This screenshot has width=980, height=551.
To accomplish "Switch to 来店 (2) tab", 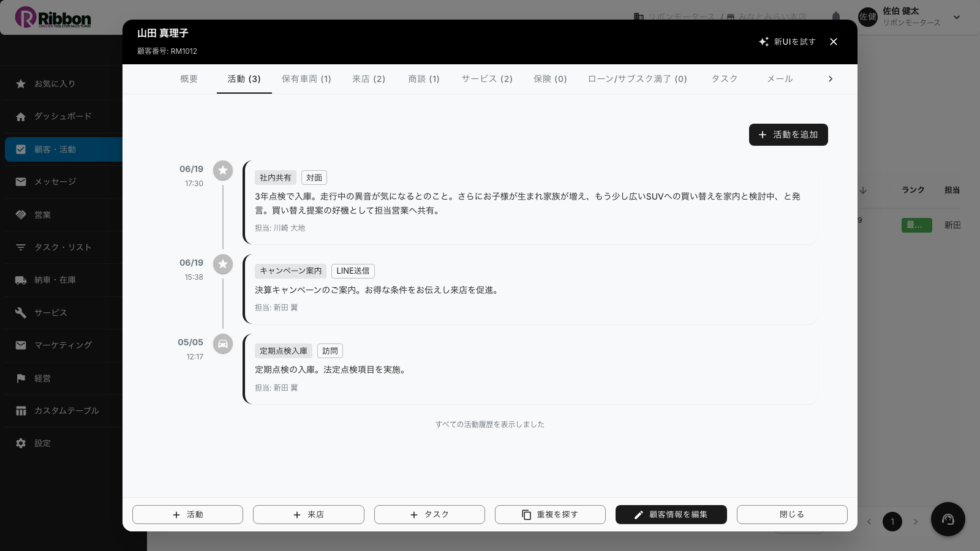I will [x=369, y=79].
